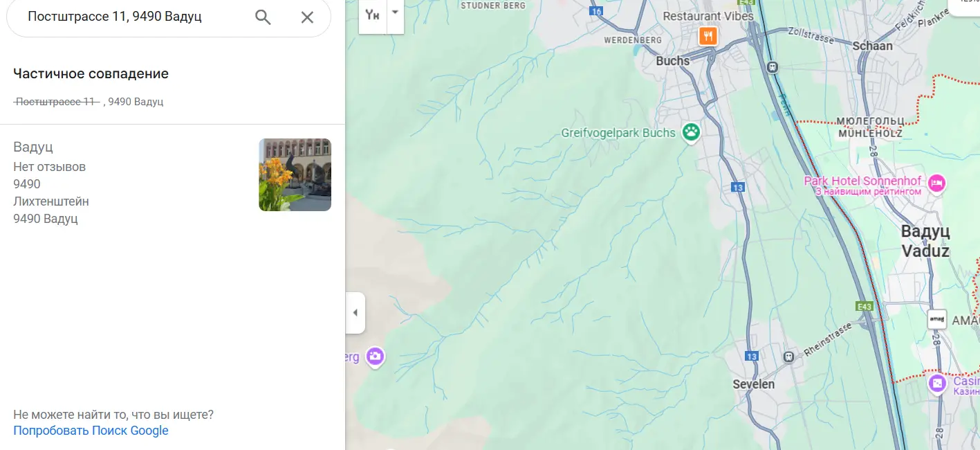Collapse the side panel with arrow
Screen dimensions: 980x450
pos(355,313)
